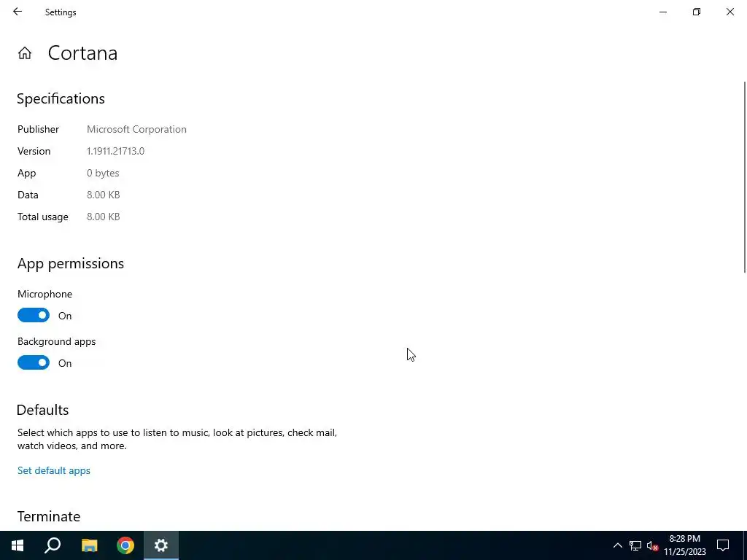Click the Microphone permission label

(x=44, y=294)
